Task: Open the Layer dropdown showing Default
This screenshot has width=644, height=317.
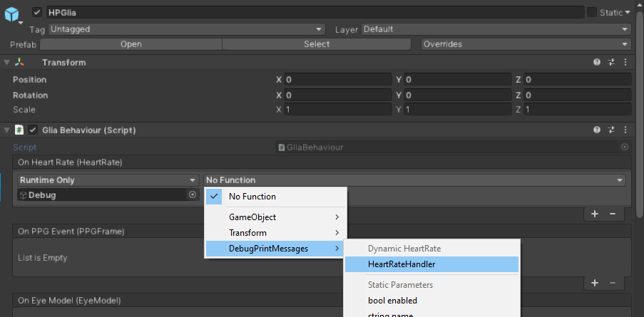Action: pos(496,29)
